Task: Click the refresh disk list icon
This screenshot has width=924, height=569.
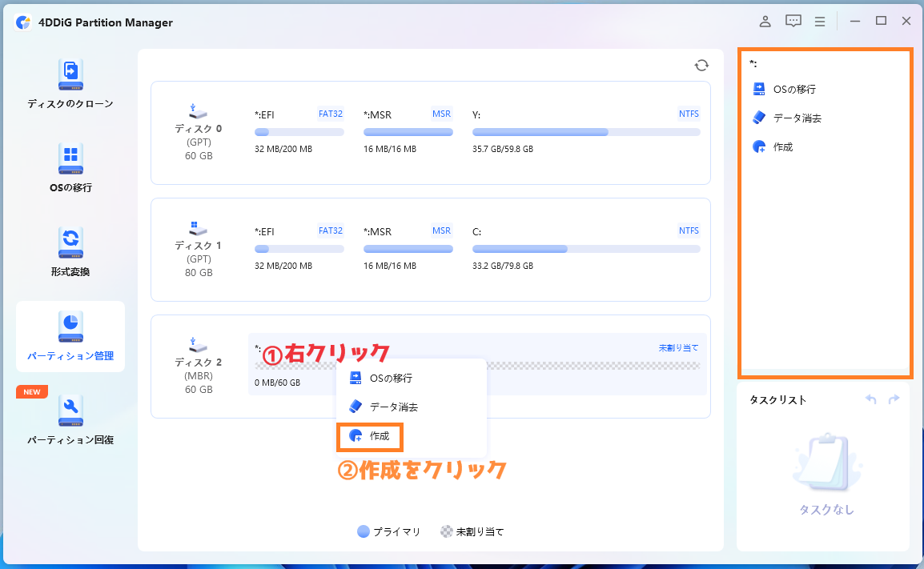Action: pyautogui.click(x=701, y=66)
